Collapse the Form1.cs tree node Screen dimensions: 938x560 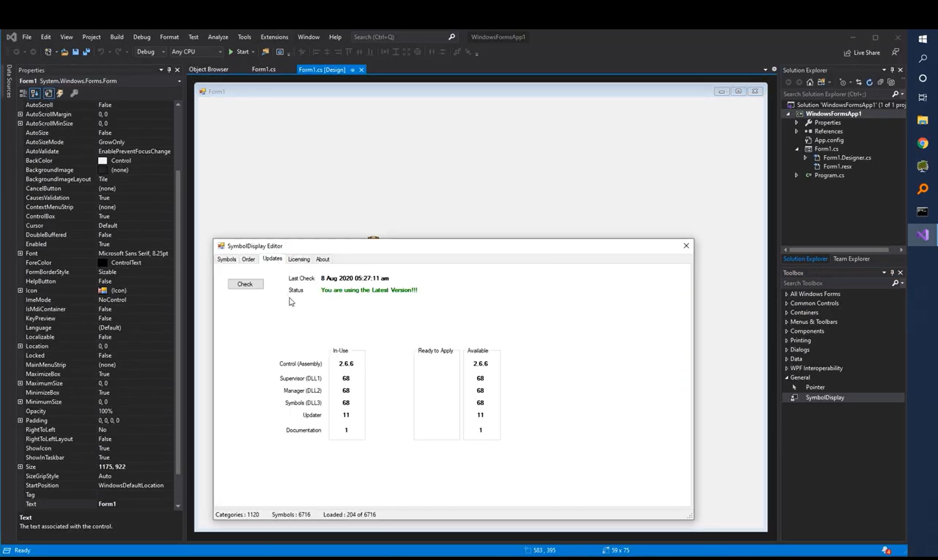tap(797, 149)
